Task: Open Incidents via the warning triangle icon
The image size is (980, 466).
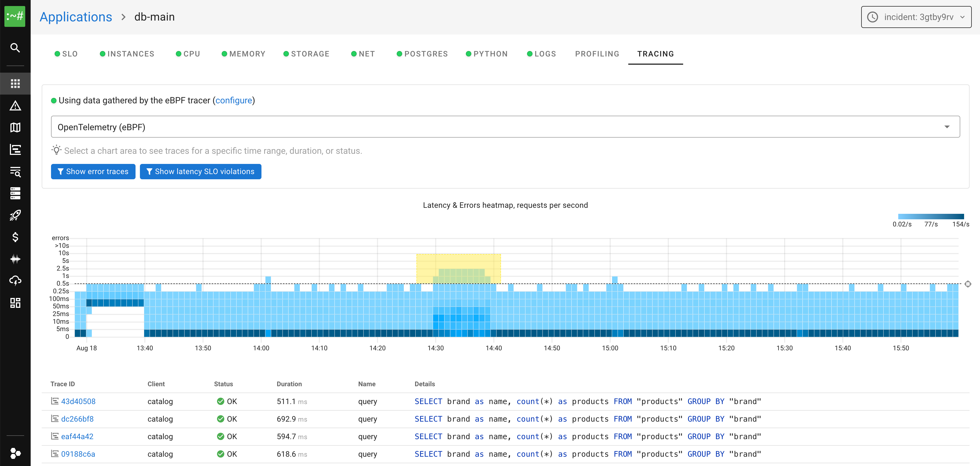Action: (15, 106)
